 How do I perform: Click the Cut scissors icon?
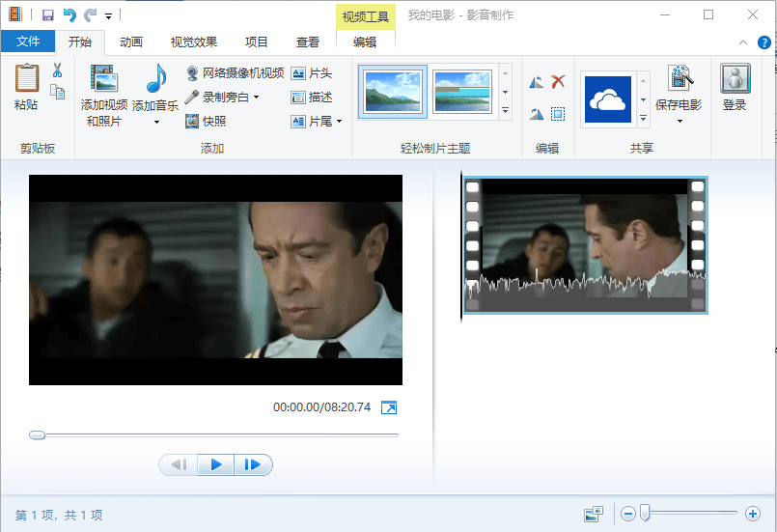point(58,70)
